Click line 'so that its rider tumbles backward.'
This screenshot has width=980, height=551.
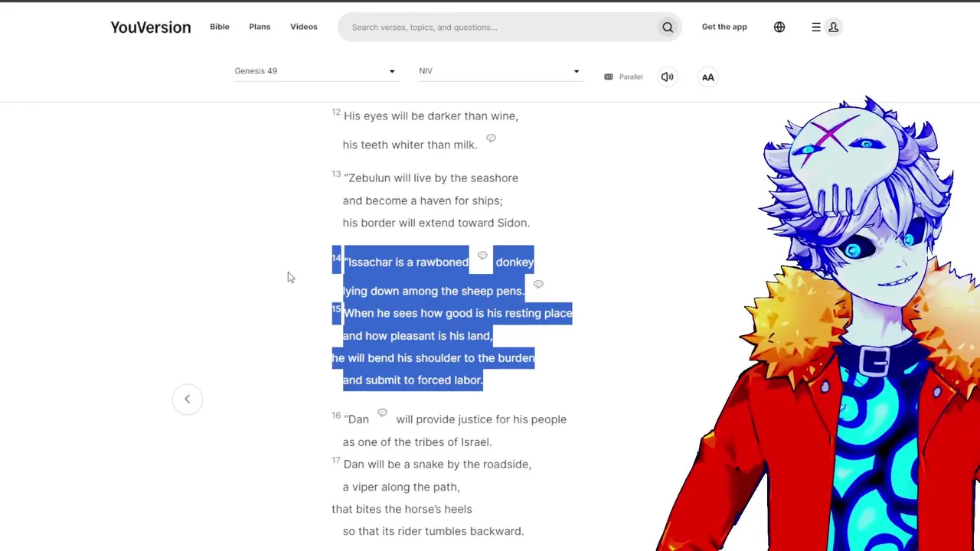[433, 531]
